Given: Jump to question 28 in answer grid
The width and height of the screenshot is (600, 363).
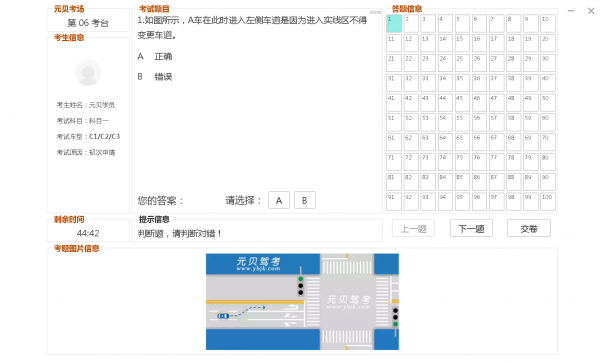Looking at the screenshot, I should pyautogui.click(x=514, y=63).
